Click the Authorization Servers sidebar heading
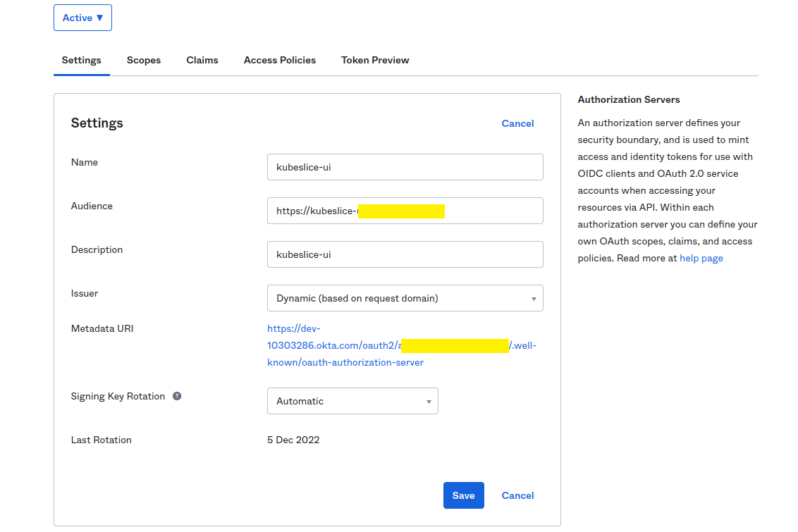Screen dimensions: 798x532 pyautogui.click(x=629, y=99)
